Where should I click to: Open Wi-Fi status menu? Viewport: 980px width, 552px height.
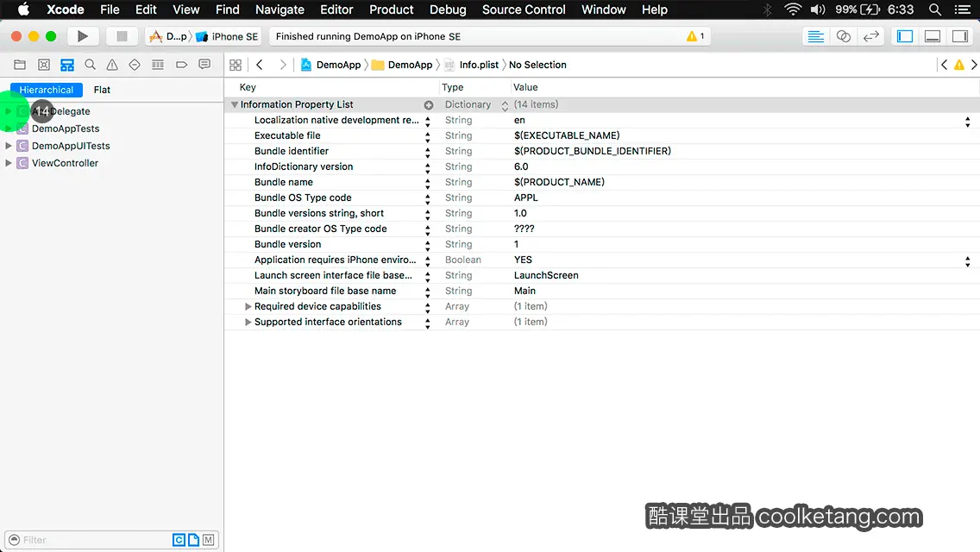tap(793, 9)
